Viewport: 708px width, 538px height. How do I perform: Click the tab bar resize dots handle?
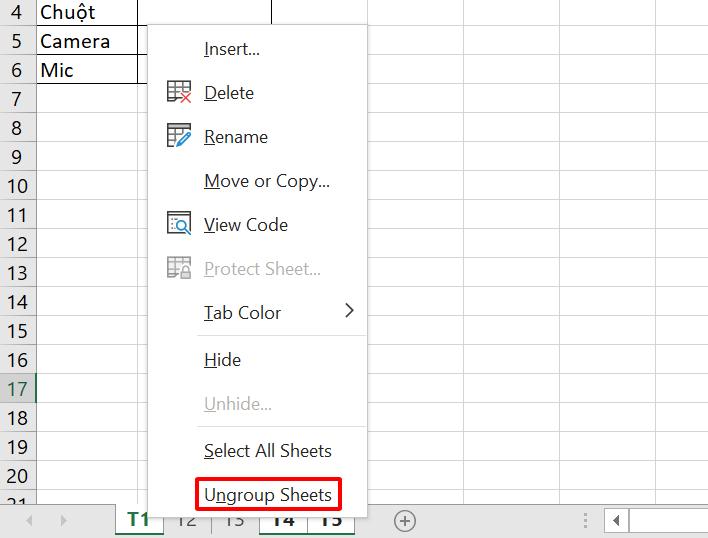[x=585, y=520]
